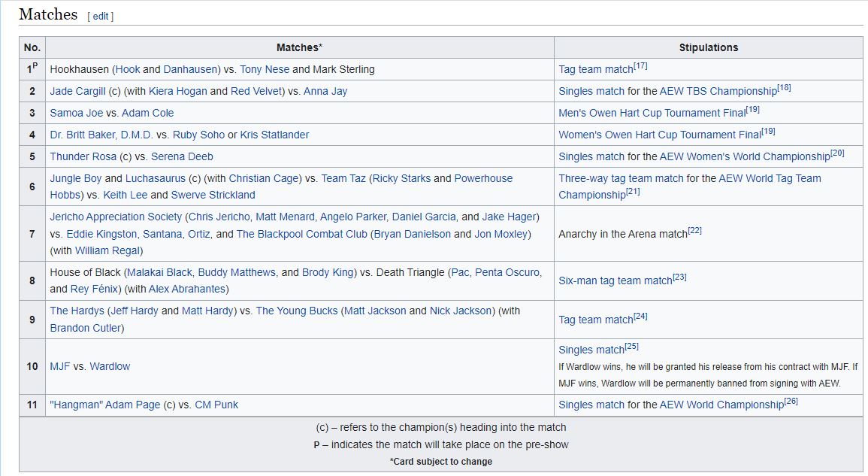This screenshot has width=868, height=476.
Task: Open the Bryan Danielson link
Action: [413, 234]
